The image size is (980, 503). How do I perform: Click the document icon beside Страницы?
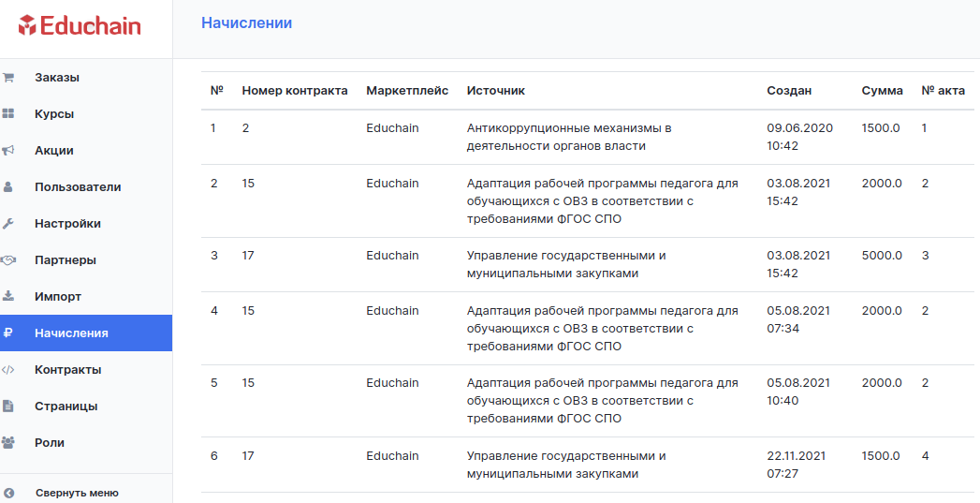8,406
